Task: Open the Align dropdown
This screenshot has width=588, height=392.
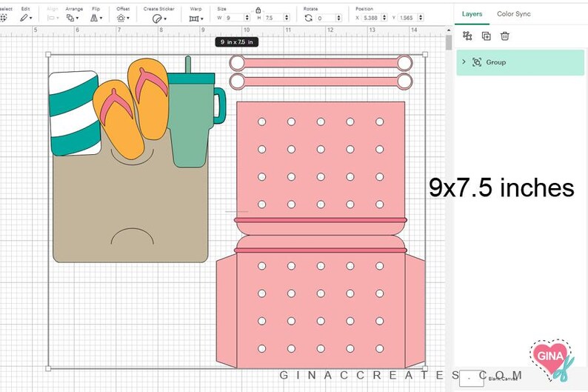Action: (53, 18)
